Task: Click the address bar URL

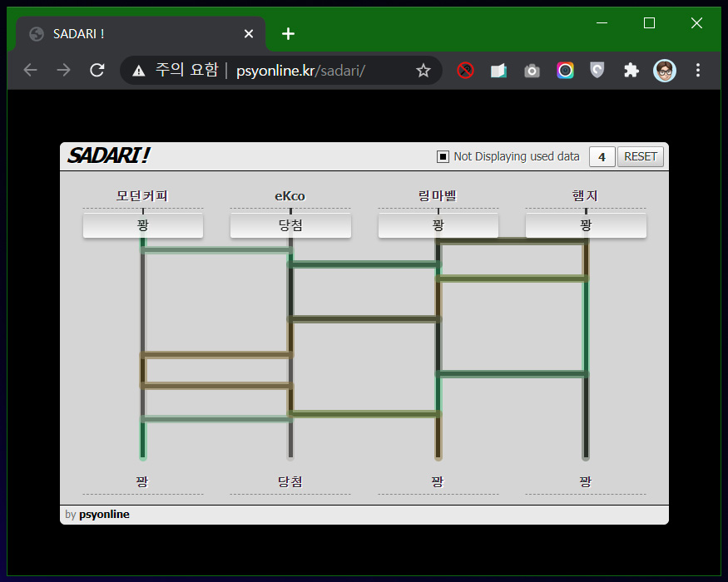Action: (x=300, y=71)
